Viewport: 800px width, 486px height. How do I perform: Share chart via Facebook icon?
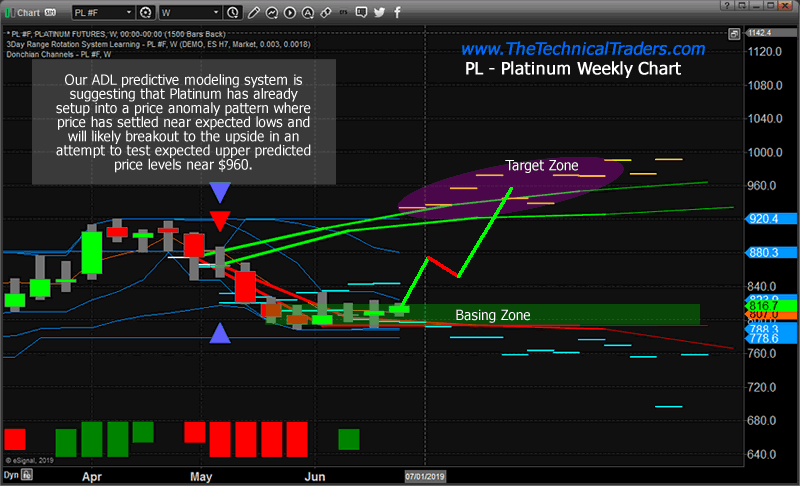(397, 13)
